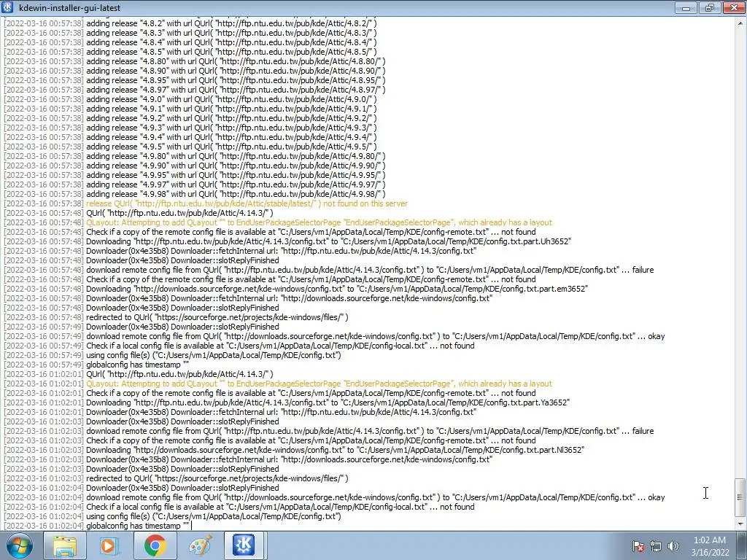Close the kdewin-installer-gui-latest window
This screenshot has height=560, width=747.
point(734,7)
